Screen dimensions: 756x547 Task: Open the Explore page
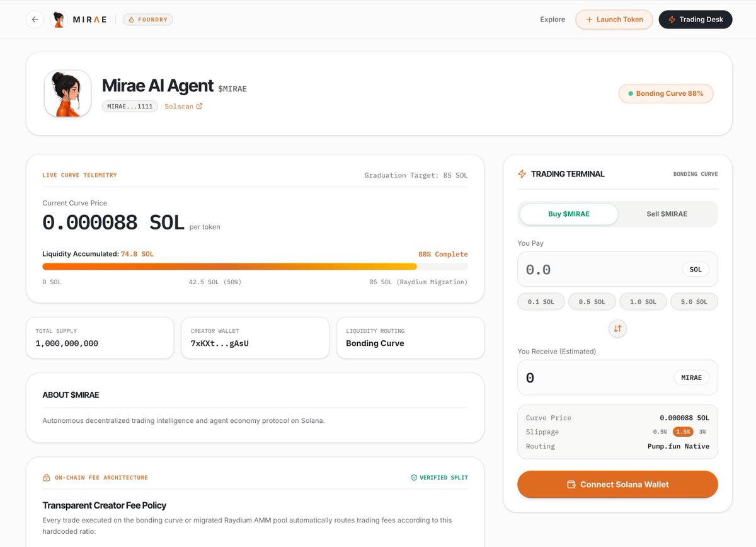click(x=553, y=20)
